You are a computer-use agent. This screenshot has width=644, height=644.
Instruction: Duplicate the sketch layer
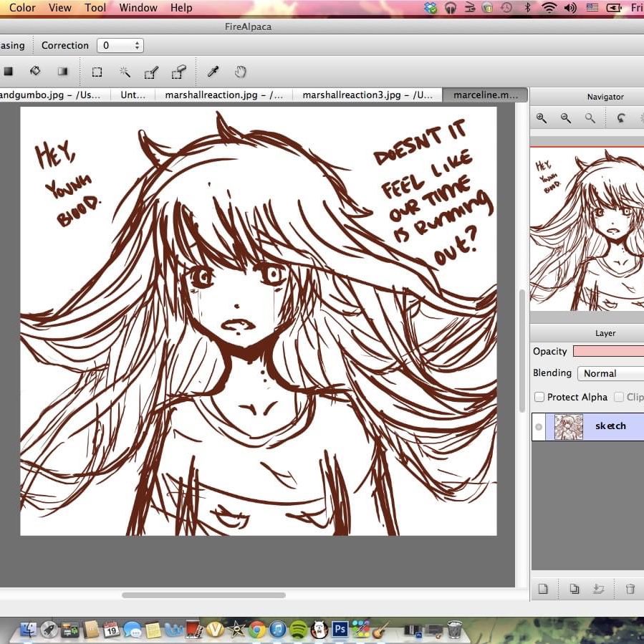(575, 589)
